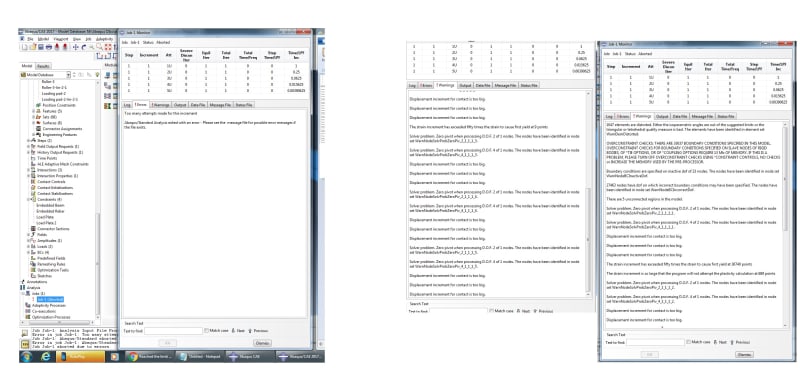
Task: Open the Chrome window from the taskbar
Action: click(151, 356)
